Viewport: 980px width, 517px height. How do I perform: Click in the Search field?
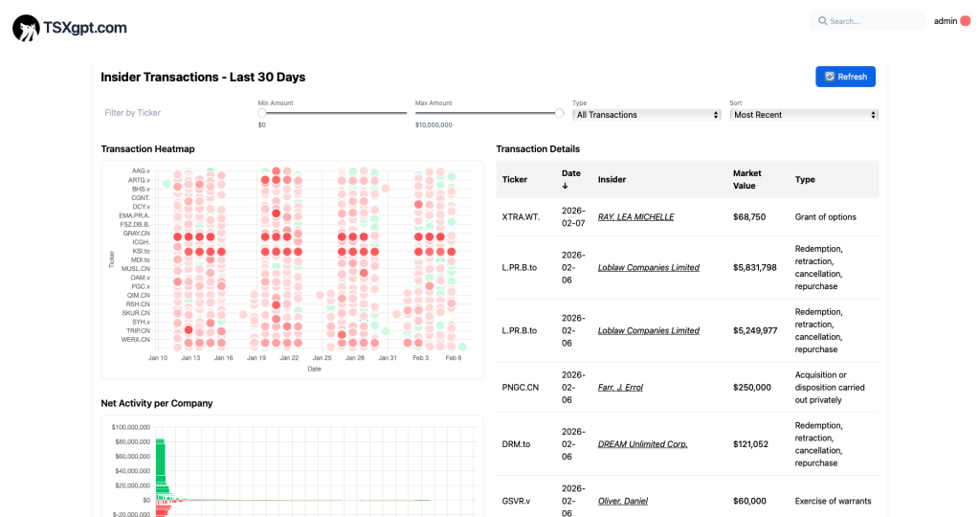[x=871, y=21]
